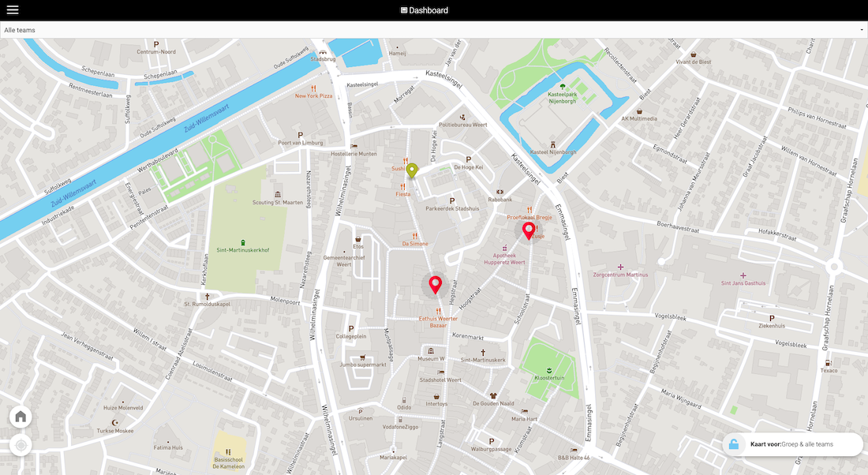Click the Kasteel Nijenborgh castle icon

pos(553,144)
